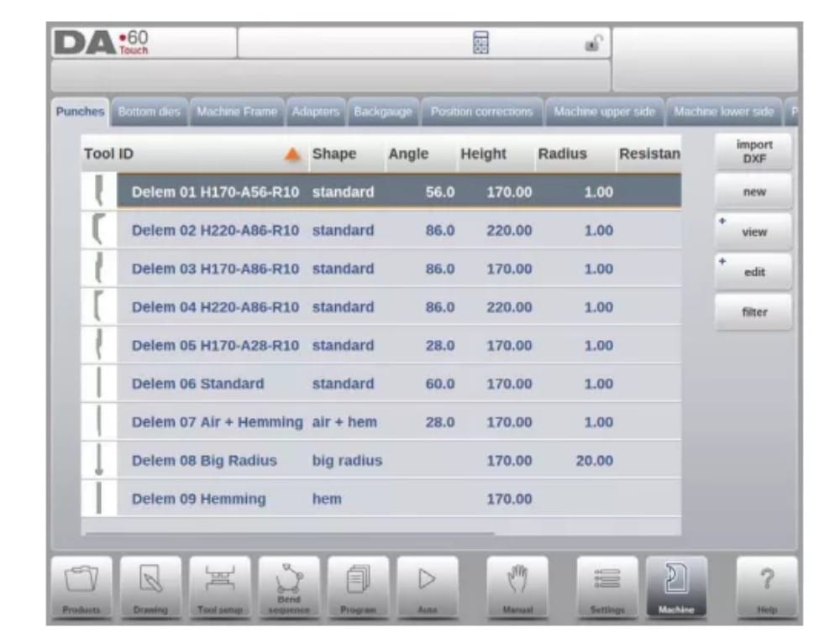Screen dimensions: 840x638
Task: Open the Program navigation button
Action: pyautogui.click(x=358, y=587)
